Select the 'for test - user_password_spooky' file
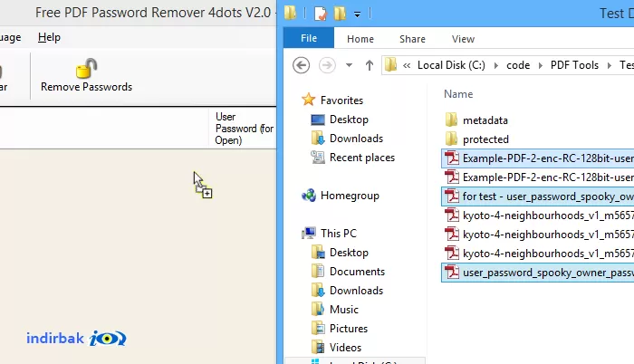 click(538, 196)
